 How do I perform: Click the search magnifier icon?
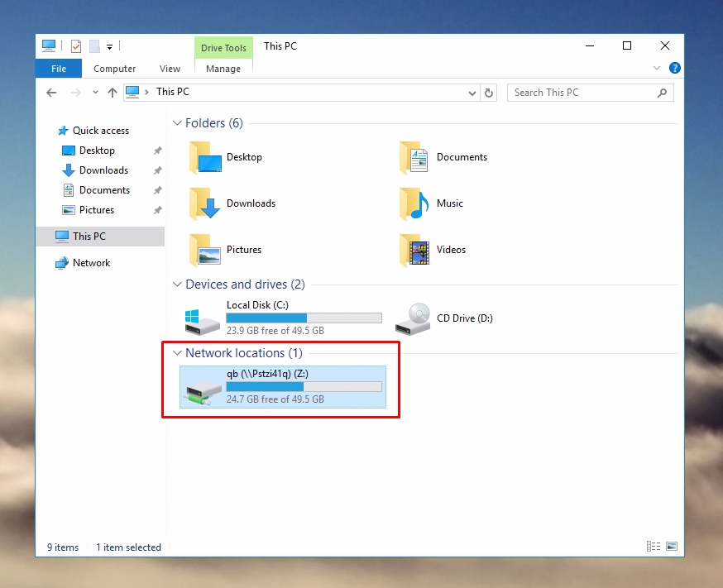tap(662, 93)
